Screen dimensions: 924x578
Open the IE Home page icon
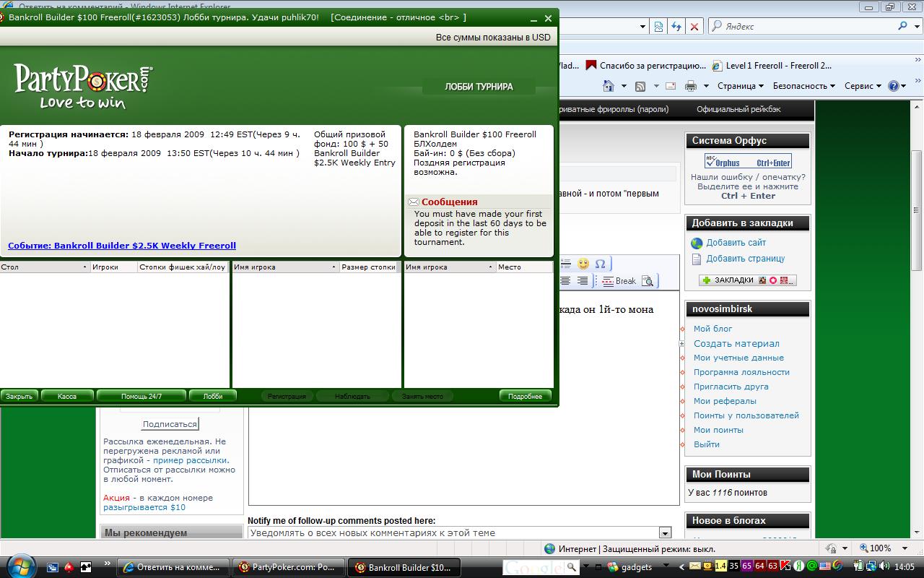607,86
